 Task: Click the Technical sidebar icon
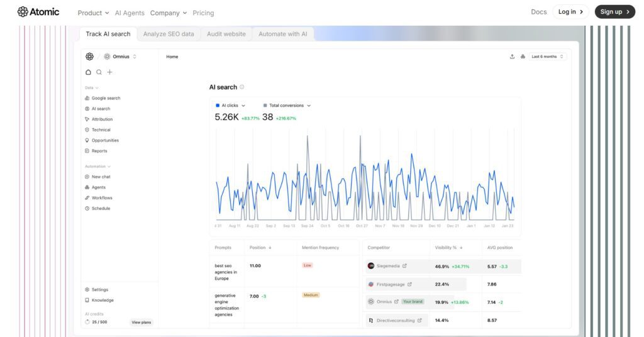click(87, 130)
